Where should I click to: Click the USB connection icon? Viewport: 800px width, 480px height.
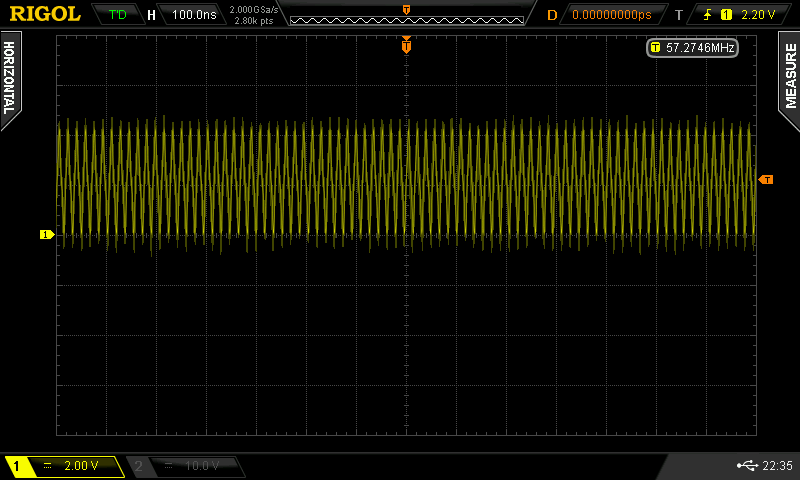(746, 466)
